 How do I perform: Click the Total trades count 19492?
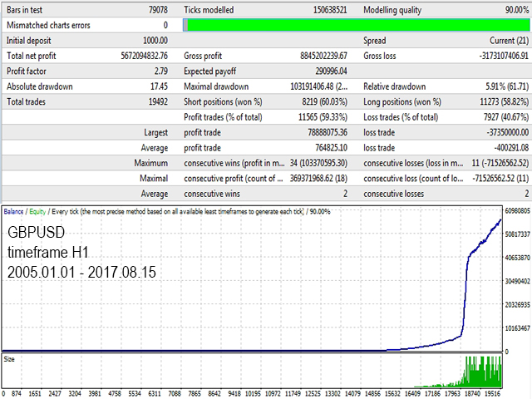click(155, 101)
